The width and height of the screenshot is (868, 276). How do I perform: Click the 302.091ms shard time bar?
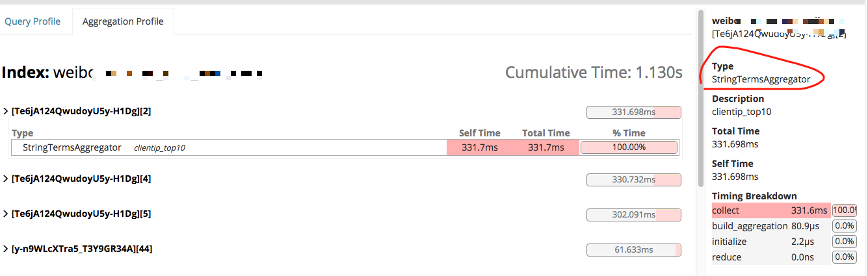click(x=634, y=214)
